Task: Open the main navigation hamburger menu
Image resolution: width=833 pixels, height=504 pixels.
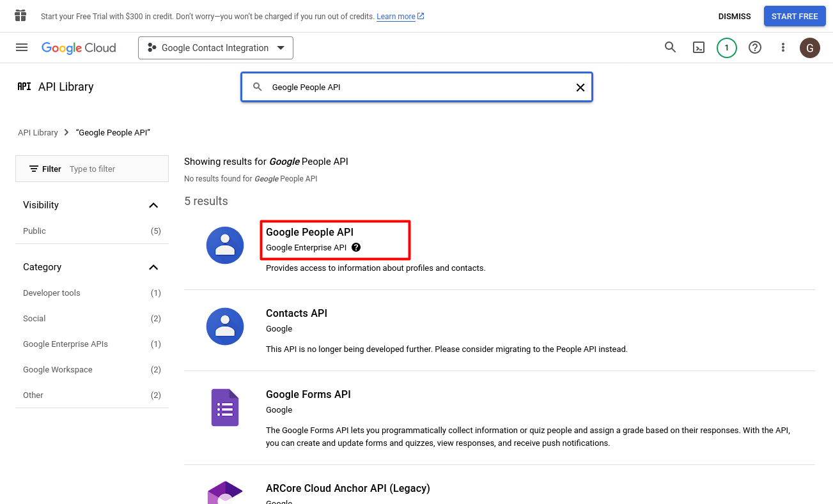Action: pos(22,47)
